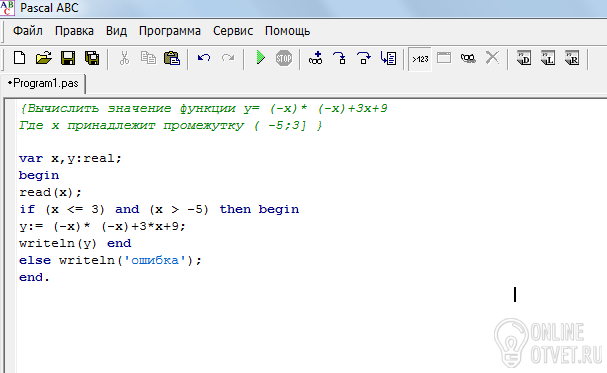Open the Помощь menu
This screenshot has width=607, height=373.
click(x=287, y=31)
